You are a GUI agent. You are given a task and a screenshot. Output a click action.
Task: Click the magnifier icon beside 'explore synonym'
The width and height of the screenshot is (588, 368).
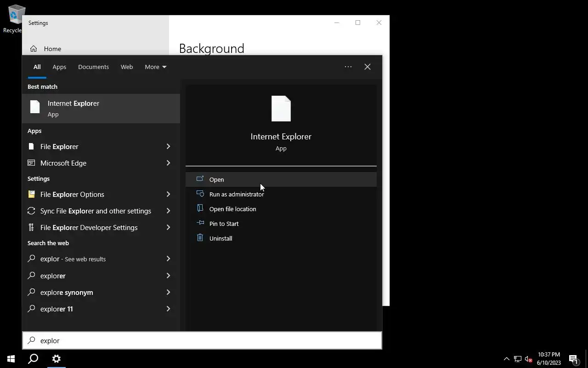click(31, 292)
